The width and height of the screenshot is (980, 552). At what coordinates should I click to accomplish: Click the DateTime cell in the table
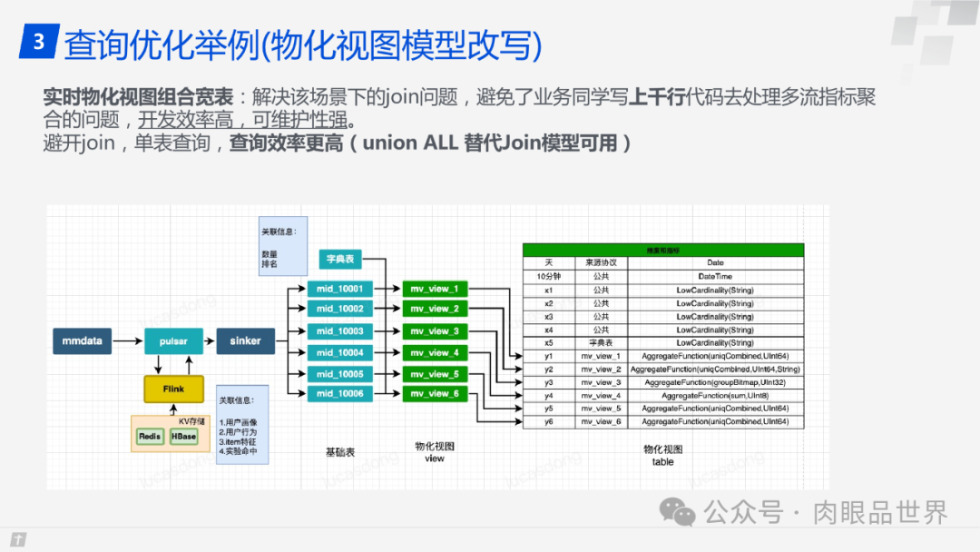point(715,276)
